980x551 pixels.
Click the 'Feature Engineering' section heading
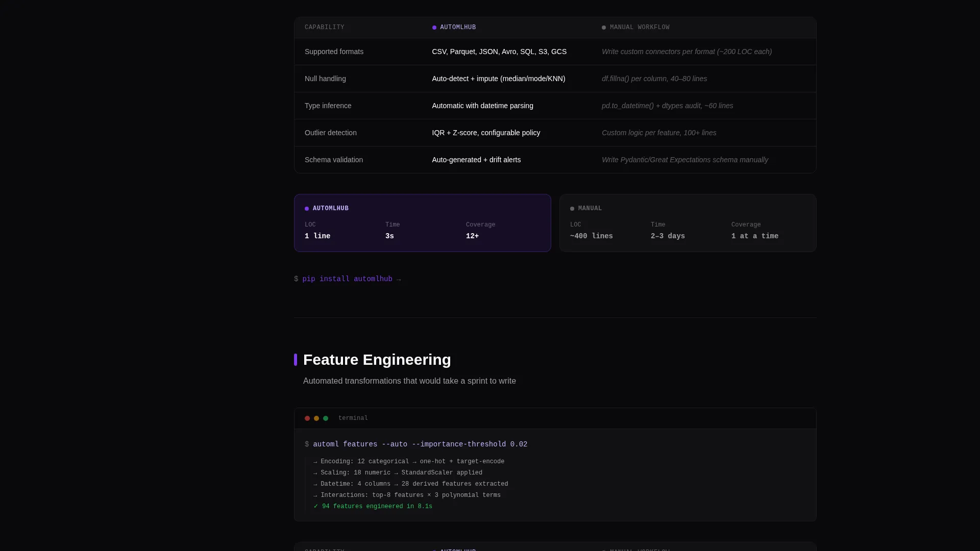pos(377,360)
